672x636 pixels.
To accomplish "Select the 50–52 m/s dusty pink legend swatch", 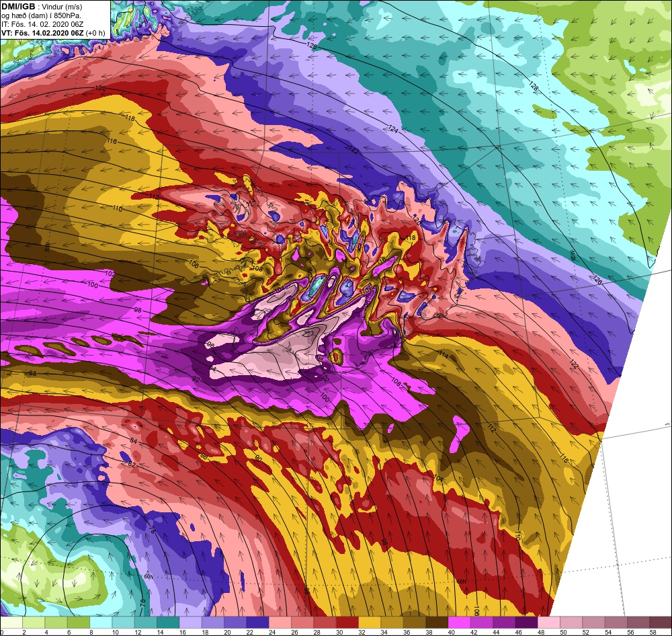I will coord(571,623).
